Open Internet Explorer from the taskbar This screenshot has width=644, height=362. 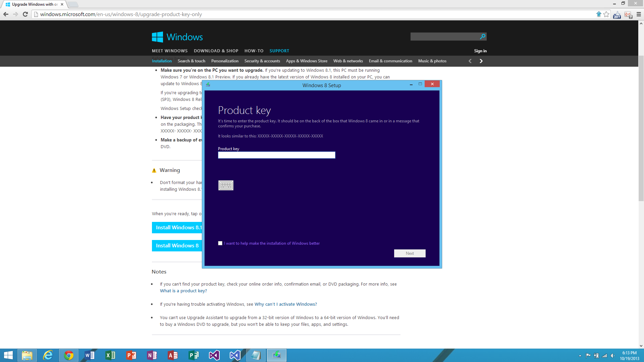coord(48,355)
